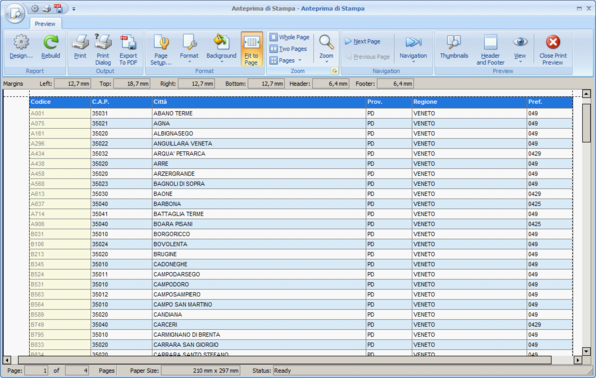596x378 pixels.
Task: Click the Regione column header
Action: click(x=469, y=102)
